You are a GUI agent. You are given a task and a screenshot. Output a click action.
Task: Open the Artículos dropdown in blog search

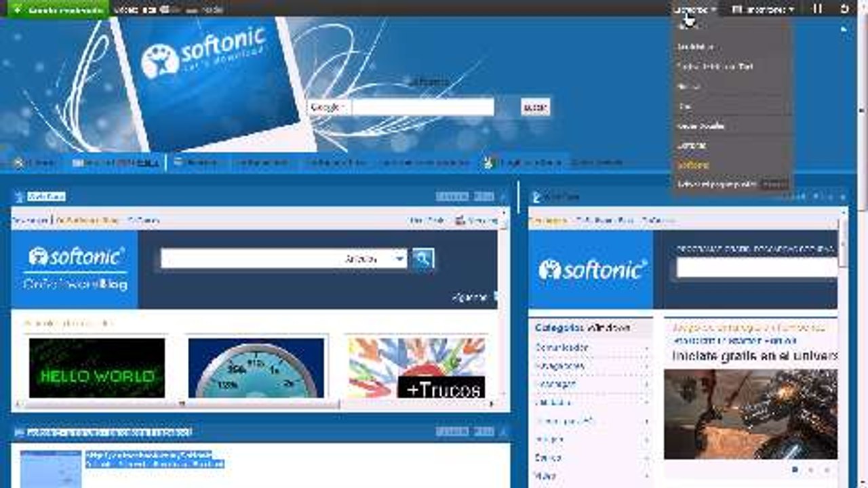coord(374,258)
